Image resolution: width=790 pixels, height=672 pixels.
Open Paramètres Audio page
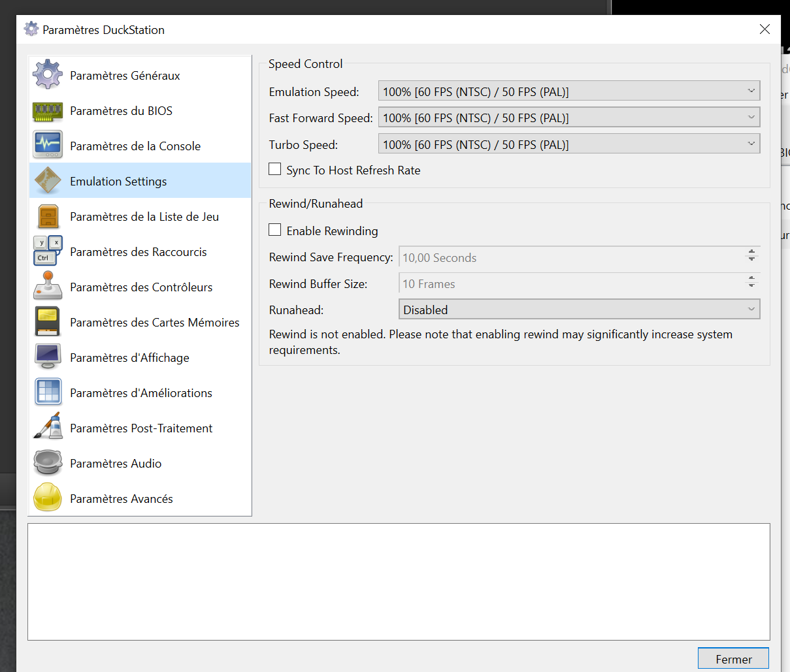pos(140,463)
